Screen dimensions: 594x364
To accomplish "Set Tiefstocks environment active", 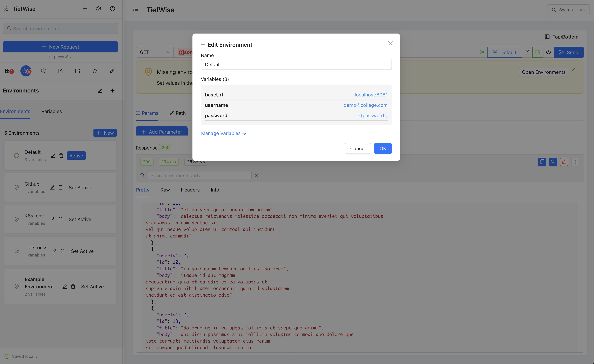I will pos(82,251).
